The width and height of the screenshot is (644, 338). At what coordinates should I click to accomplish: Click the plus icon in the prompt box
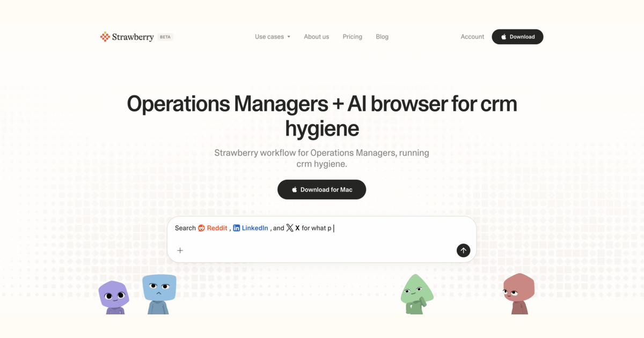(180, 250)
